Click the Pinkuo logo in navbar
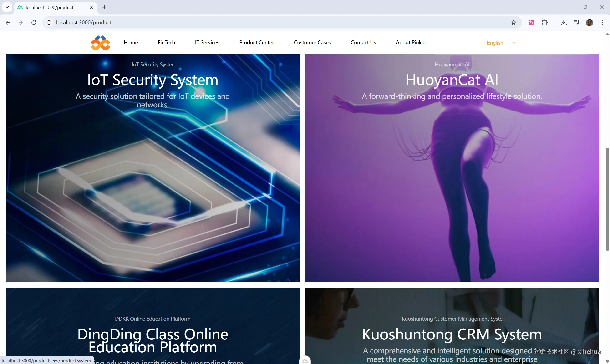Image resolution: width=610 pixels, height=364 pixels. coord(100,43)
